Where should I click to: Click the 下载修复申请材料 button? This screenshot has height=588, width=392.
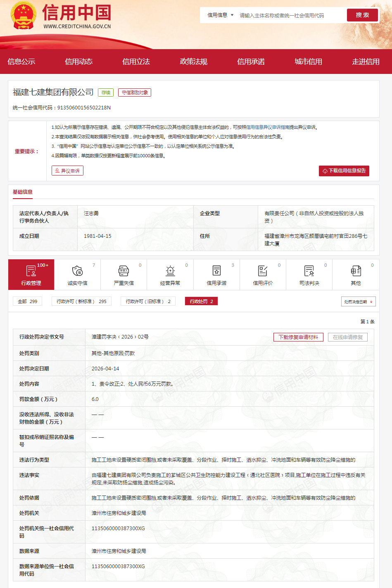tap(298, 337)
